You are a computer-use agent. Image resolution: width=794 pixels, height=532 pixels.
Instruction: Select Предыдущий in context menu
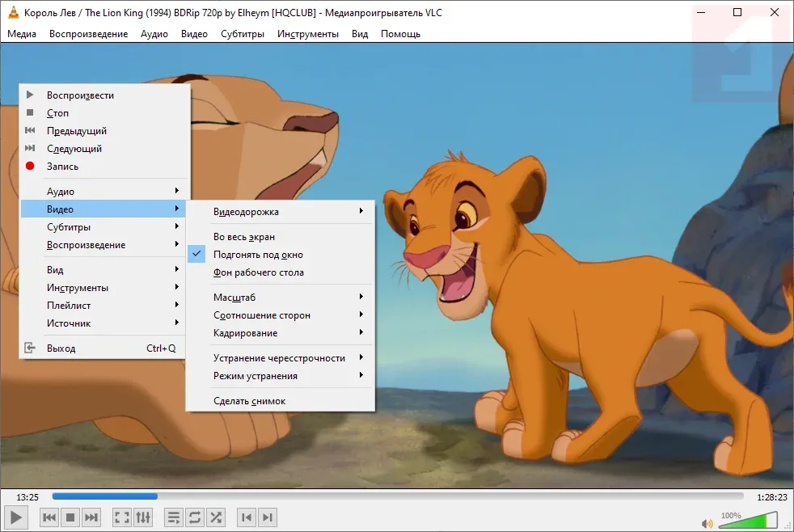coord(104,131)
